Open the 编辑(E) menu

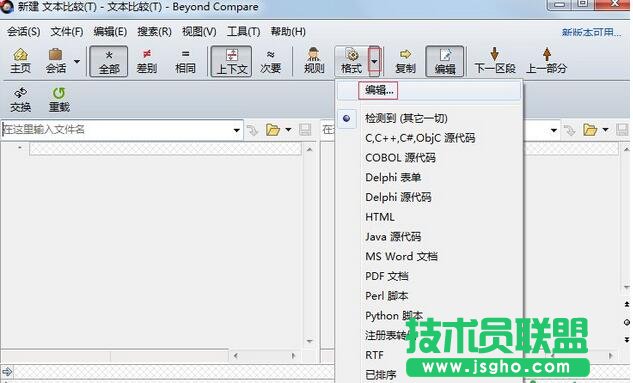click(x=110, y=31)
